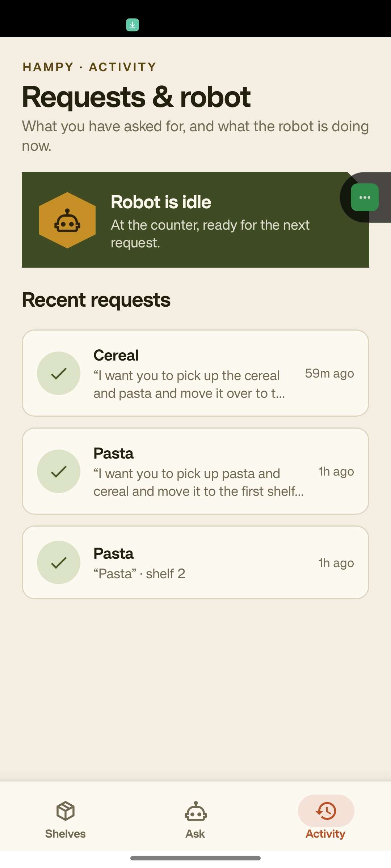Tap the golden hexagon robot icon
This screenshot has width=391, height=868.
pyautogui.click(x=67, y=220)
